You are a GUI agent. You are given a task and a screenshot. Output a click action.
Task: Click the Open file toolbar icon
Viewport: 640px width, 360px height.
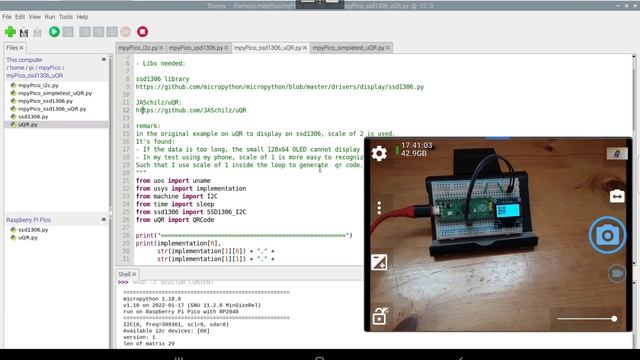[24, 32]
